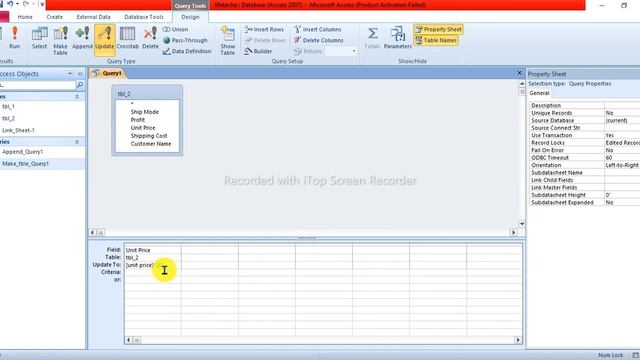This screenshot has height=360, width=640.
Task: Open the Access Objects pane dropdown
Action: 70,74
